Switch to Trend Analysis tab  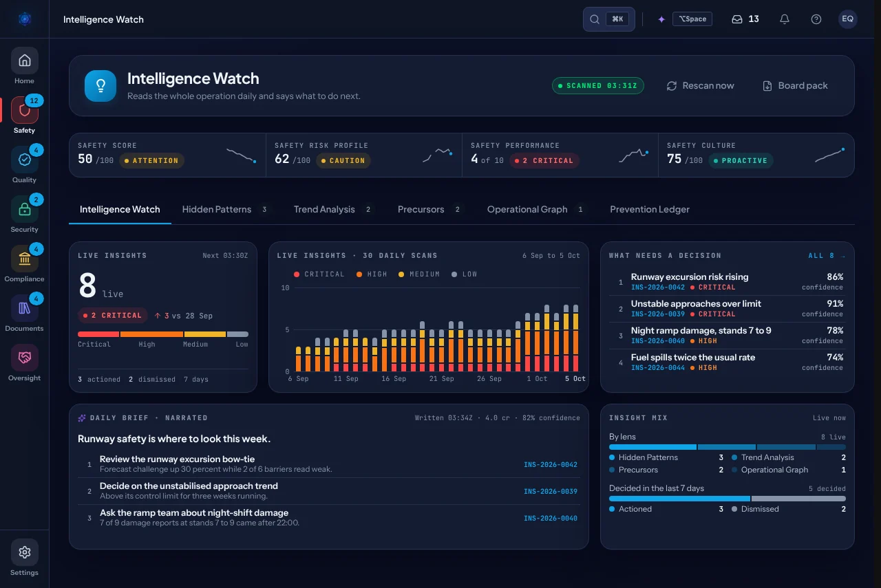pos(333,209)
